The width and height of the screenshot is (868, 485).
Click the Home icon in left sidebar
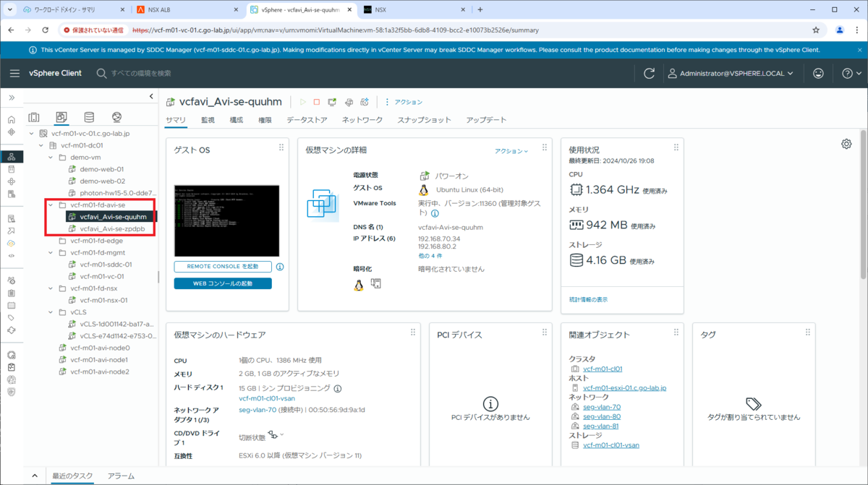(x=12, y=120)
